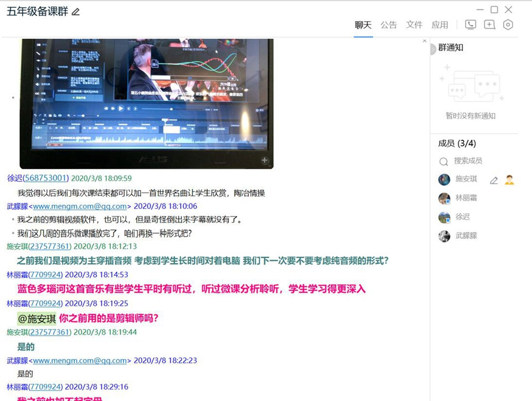Image resolution: width=532 pixels, height=401 pixels.
Task: Click 林丽霜's avatar in the member list
Action: click(444, 198)
